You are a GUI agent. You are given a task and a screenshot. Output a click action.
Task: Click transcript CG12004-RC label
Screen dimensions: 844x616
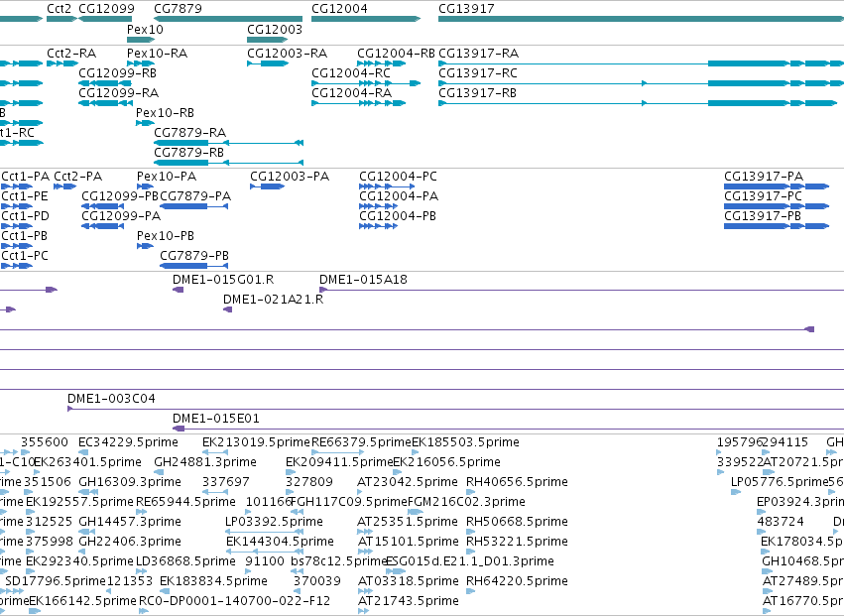pos(351,73)
